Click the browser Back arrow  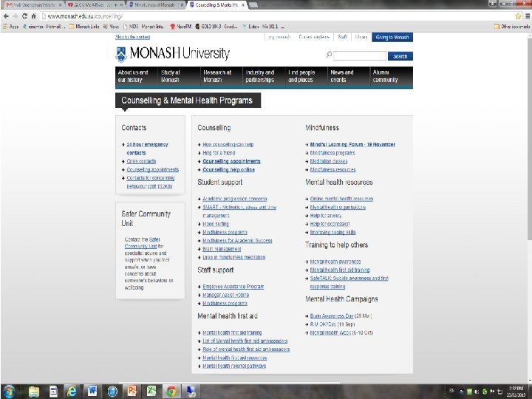pyautogui.click(x=6, y=16)
